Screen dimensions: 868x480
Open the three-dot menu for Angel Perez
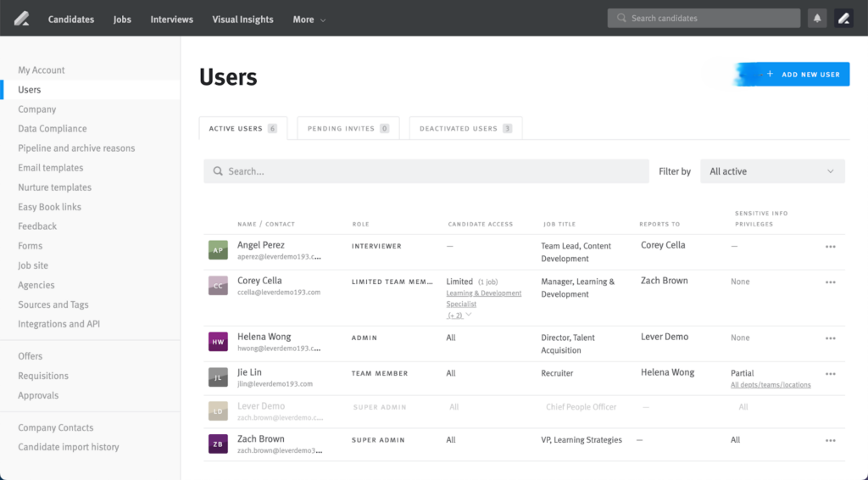(831, 247)
